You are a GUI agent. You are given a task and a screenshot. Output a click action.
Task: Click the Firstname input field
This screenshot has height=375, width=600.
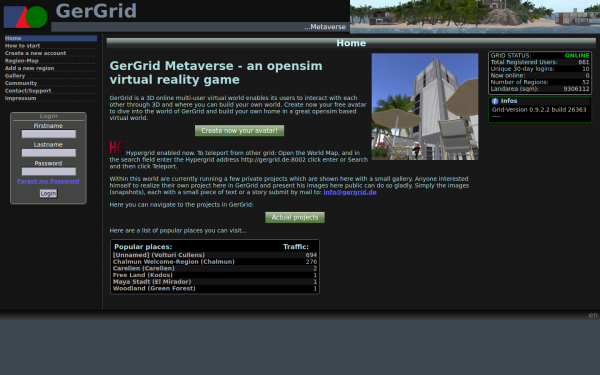click(49, 134)
